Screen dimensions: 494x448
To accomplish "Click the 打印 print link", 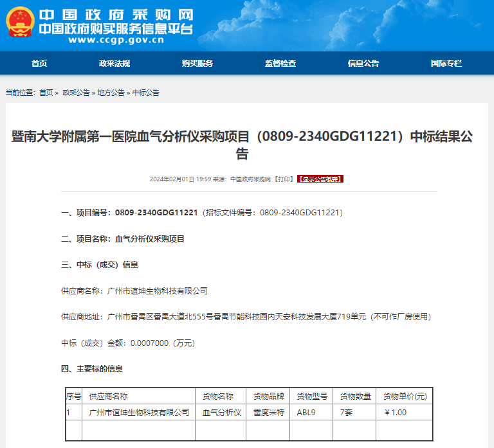I will click(x=283, y=179).
